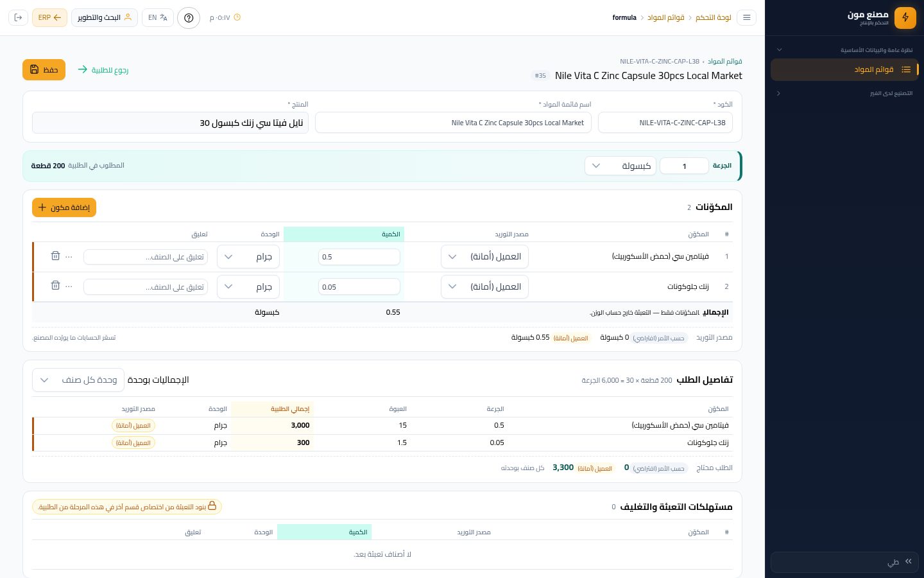Click the orange lightning bolt factory logo
924x578 pixels.
tap(905, 17)
